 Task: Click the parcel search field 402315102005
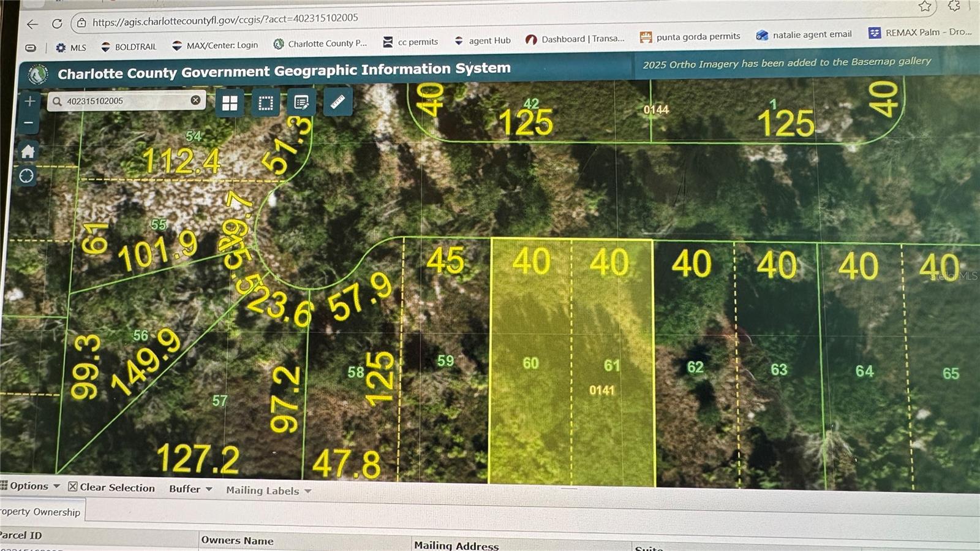[x=127, y=101]
